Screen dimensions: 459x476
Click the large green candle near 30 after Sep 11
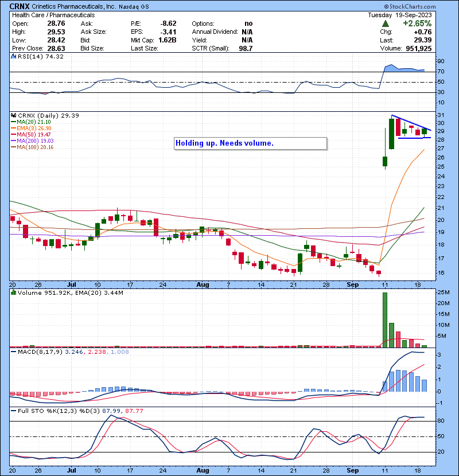(x=391, y=134)
